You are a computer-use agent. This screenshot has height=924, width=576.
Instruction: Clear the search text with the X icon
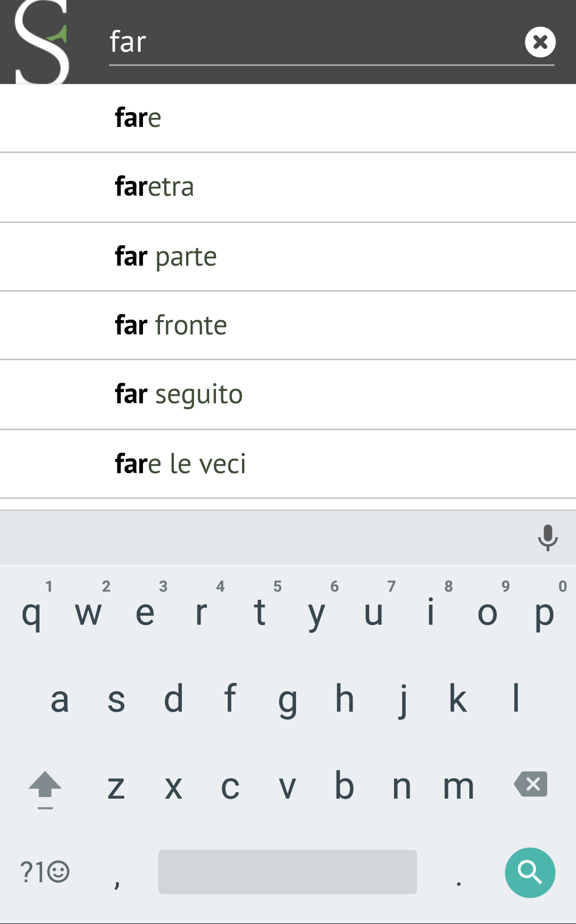click(x=540, y=42)
